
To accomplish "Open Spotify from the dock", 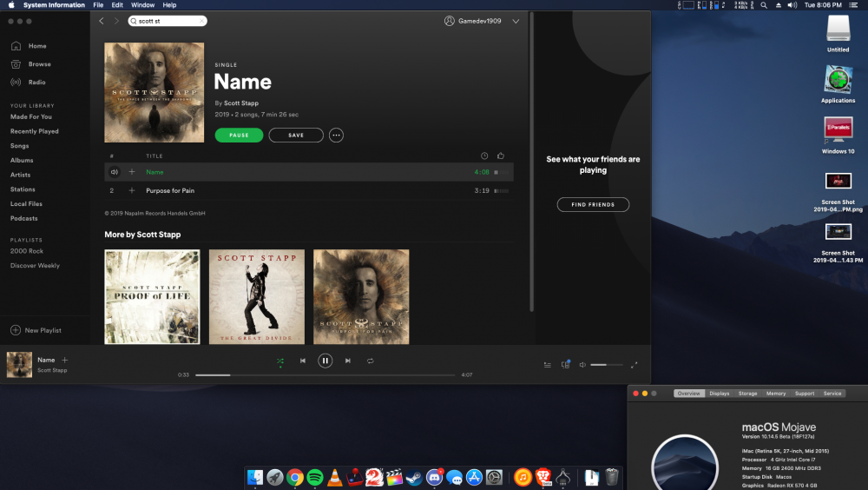I will pos(315,477).
